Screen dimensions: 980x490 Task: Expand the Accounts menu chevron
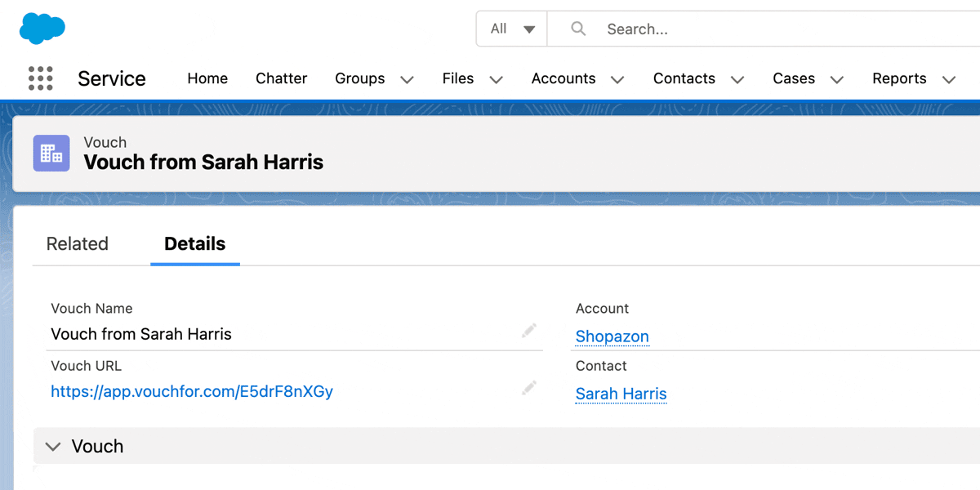tap(617, 79)
